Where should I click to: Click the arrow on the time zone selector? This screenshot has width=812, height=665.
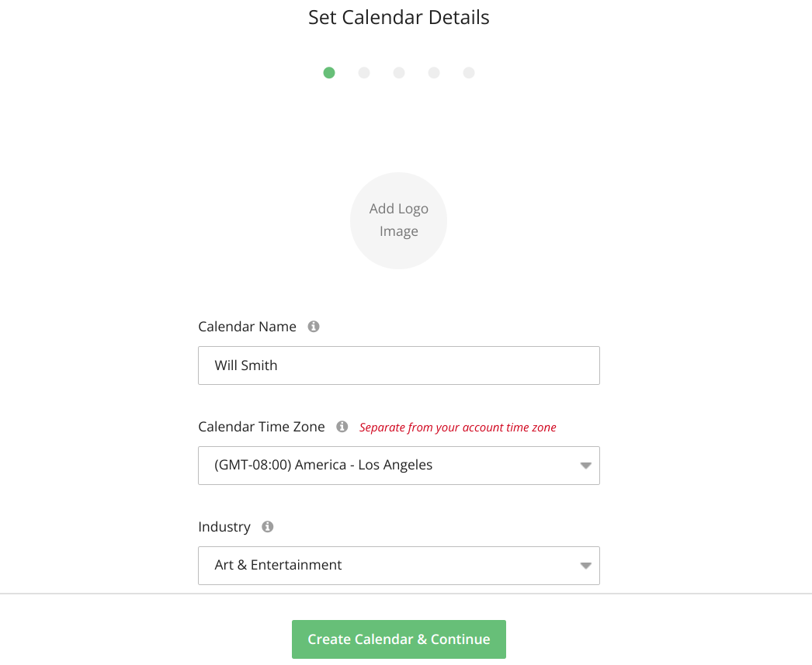coord(586,466)
